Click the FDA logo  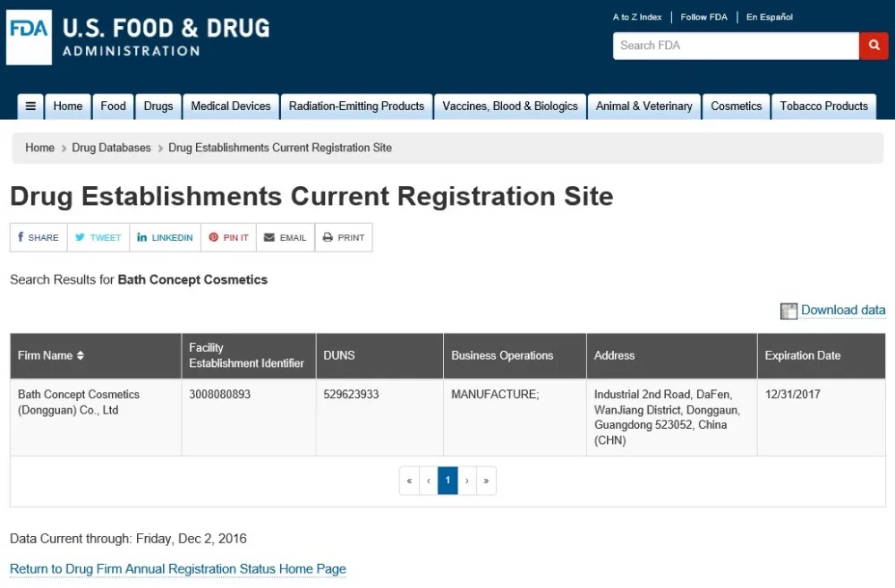[x=30, y=37]
